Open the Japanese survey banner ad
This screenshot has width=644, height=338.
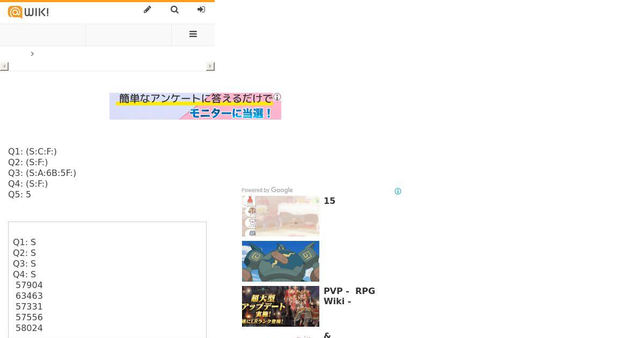coord(195,106)
